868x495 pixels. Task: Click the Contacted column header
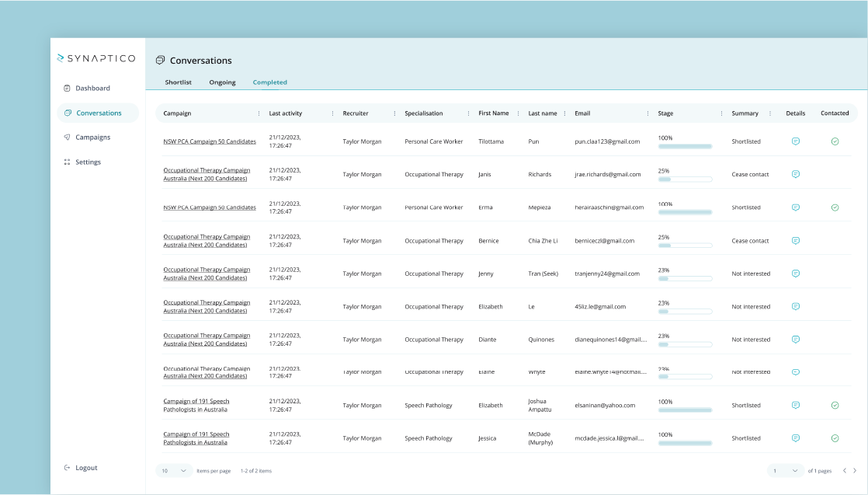(x=835, y=113)
